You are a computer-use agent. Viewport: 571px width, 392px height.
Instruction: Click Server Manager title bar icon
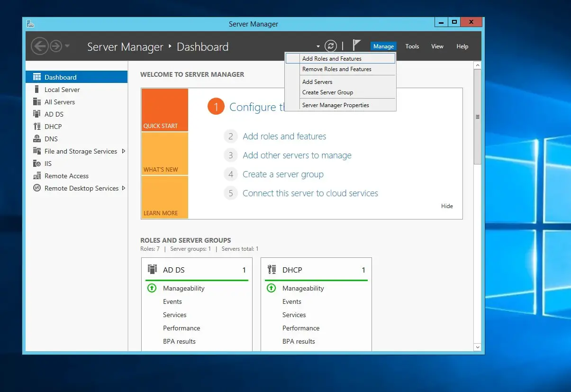coord(30,24)
